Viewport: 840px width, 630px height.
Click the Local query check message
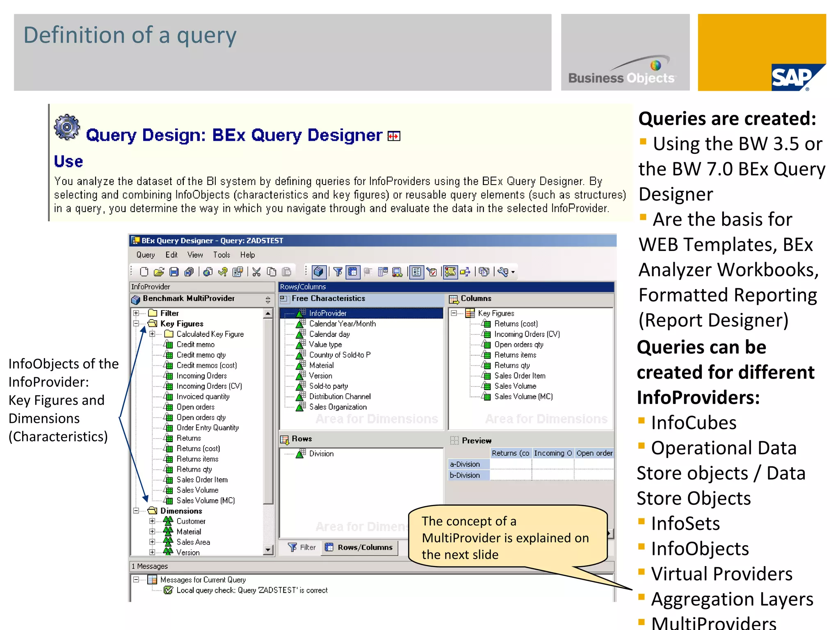(x=251, y=590)
